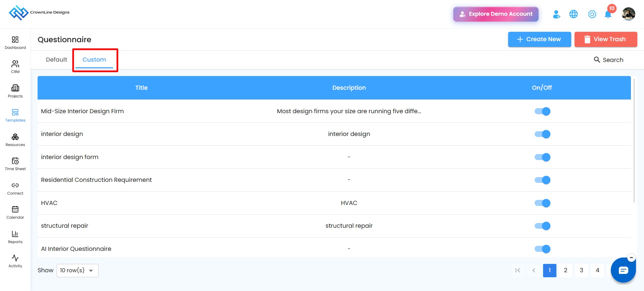This screenshot has width=644, height=291.
Task: Toggle off Mid-Size Interior Design Firm questionnaire
Action: (x=542, y=111)
